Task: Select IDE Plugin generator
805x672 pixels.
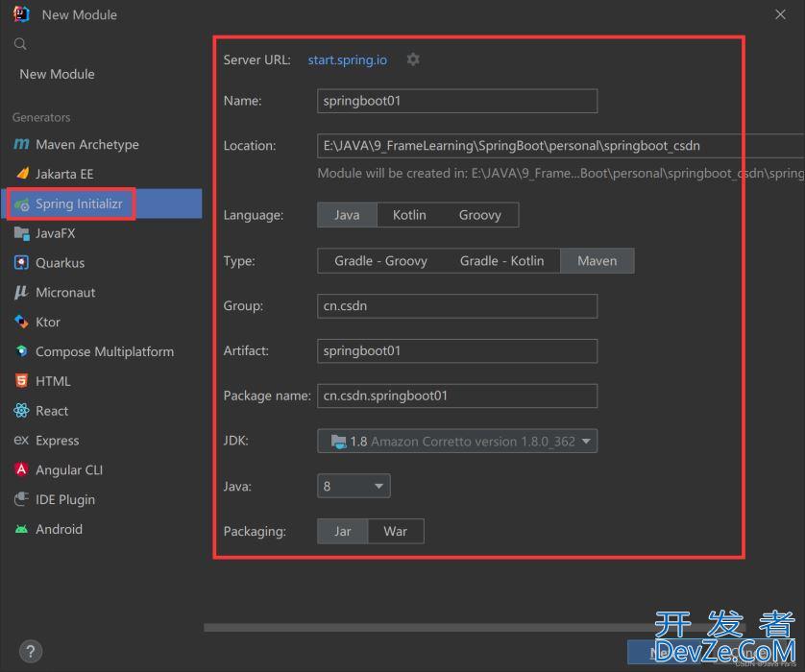Action: click(x=102, y=499)
